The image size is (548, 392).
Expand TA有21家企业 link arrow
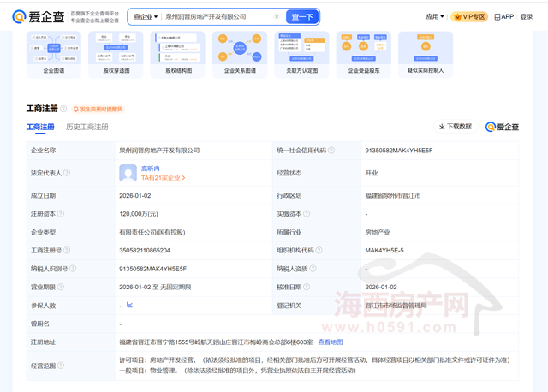click(x=183, y=177)
